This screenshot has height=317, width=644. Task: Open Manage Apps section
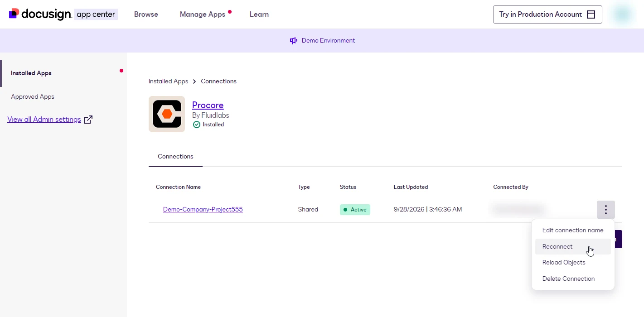pyautogui.click(x=203, y=14)
